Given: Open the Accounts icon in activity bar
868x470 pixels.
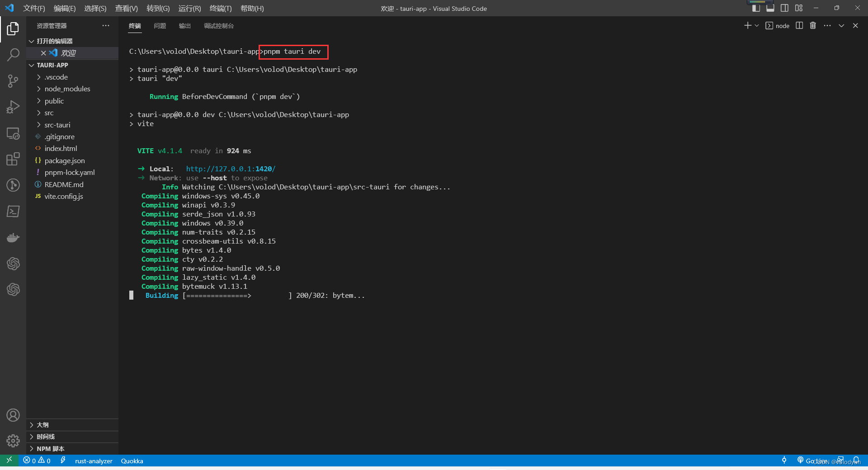Looking at the screenshot, I should coord(13,415).
